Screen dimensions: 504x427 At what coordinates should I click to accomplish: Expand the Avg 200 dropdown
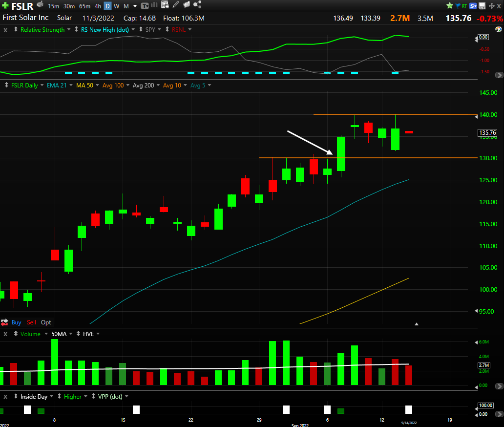click(158, 85)
